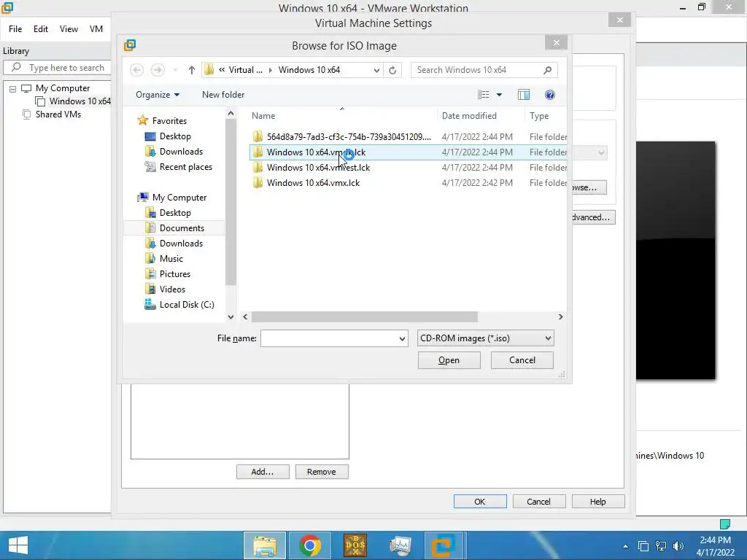The height and width of the screenshot is (560, 747).
Task: Expand the File name dropdown list
Action: click(x=402, y=338)
